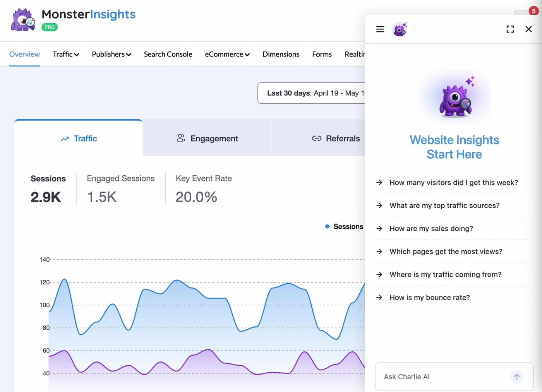Expand the eCommerce dropdown menu

(227, 54)
